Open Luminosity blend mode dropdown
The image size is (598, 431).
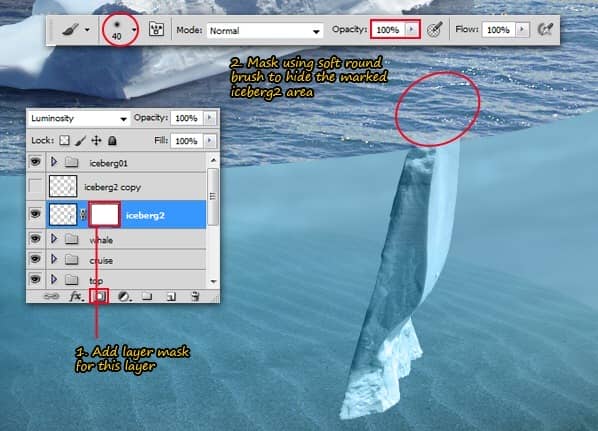click(x=78, y=119)
